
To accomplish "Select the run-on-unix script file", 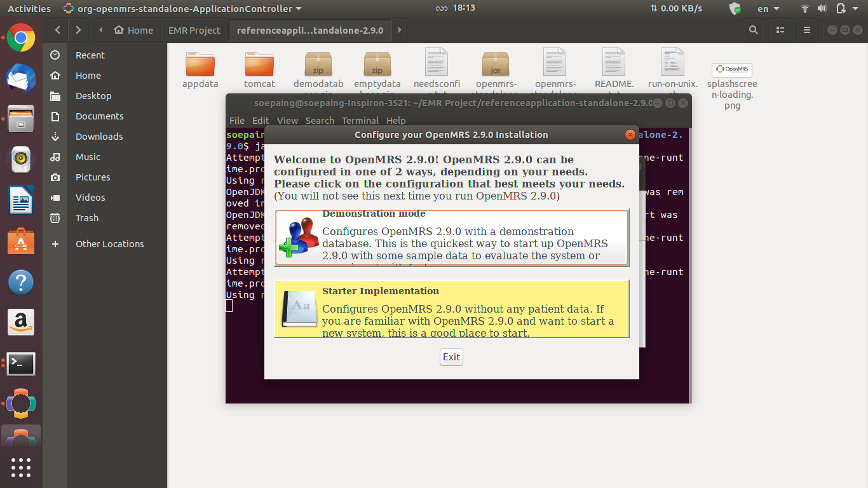I will click(673, 70).
